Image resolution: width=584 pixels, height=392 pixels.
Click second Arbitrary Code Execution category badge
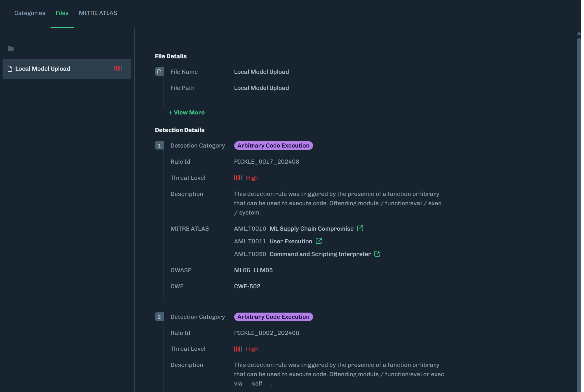tap(273, 317)
